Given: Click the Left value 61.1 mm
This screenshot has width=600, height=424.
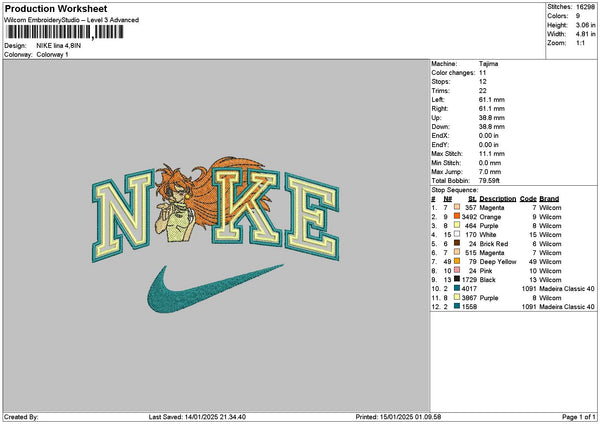Looking at the screenshot, I should [x=492, y=99].
